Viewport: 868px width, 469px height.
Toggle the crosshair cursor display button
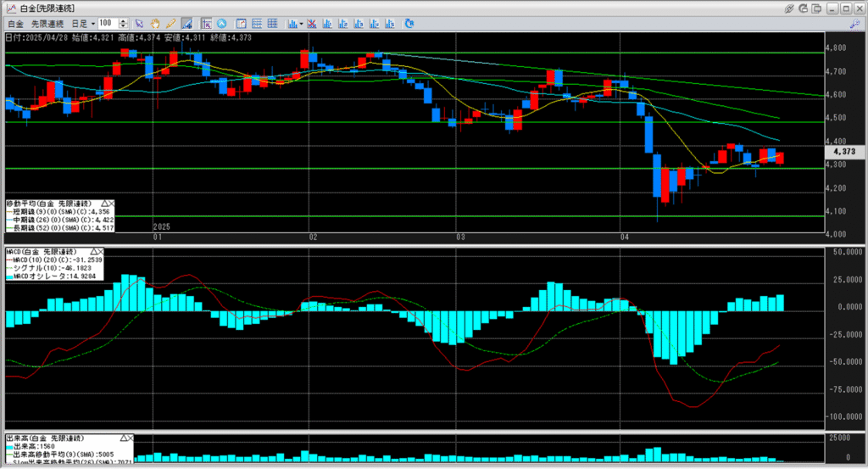tap(206, 23)
